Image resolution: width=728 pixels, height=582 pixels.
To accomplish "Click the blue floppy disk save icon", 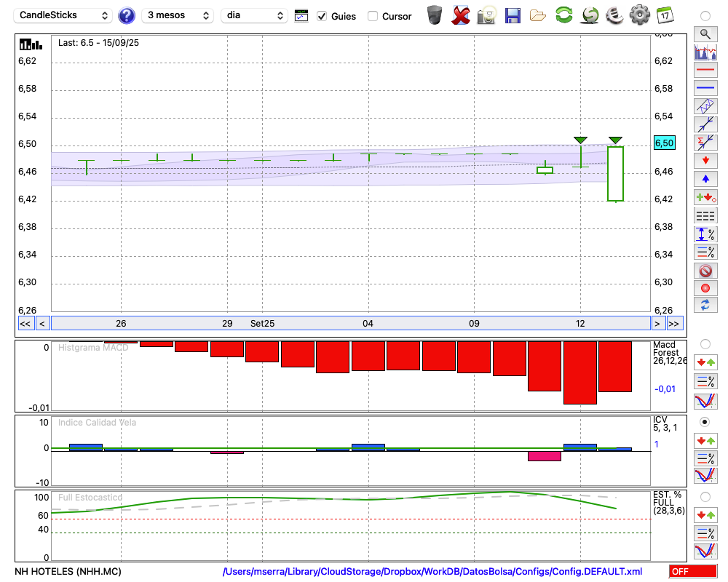I will [513, 15].
